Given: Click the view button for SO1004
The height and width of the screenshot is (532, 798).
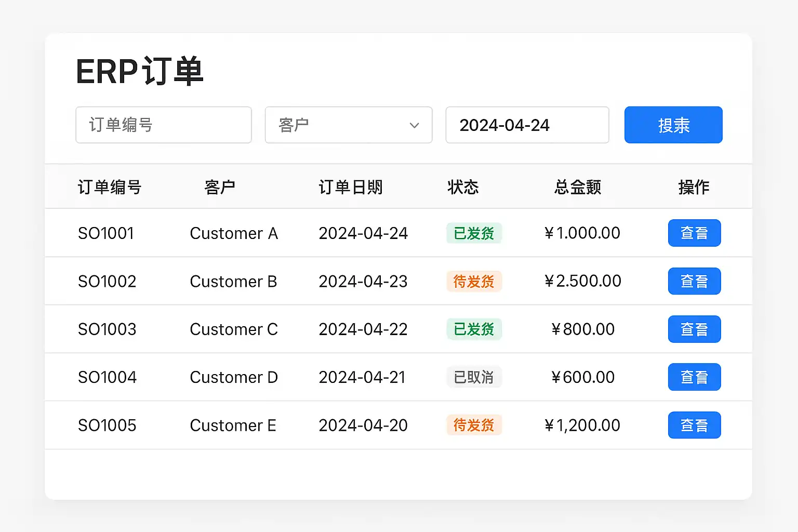Looking at the screenshot, I should 694,377.
